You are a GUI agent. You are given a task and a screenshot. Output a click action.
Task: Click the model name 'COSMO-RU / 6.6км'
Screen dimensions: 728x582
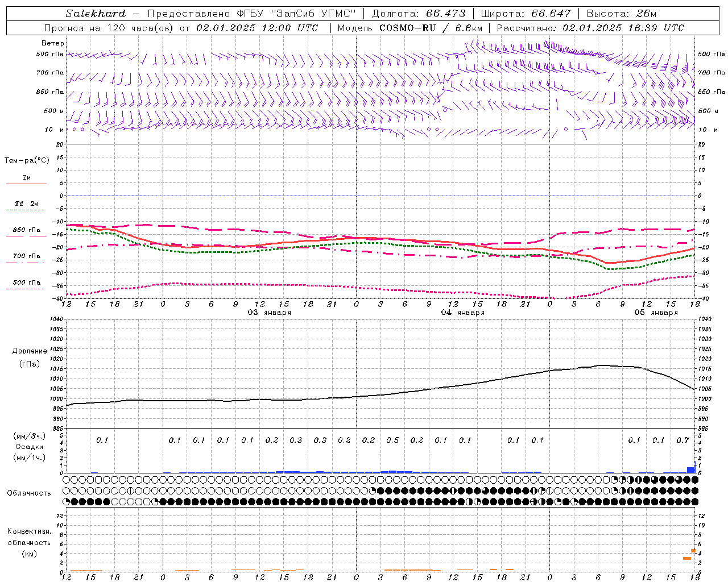tap(431, 28)
